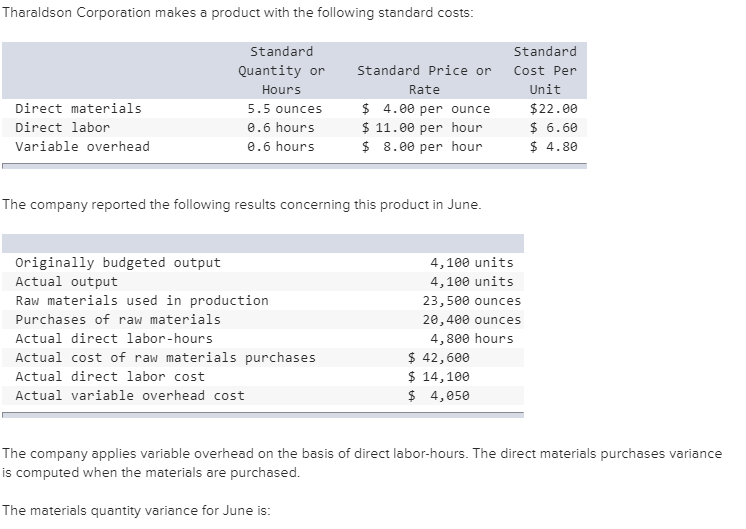The image size is (746, 529).
Task: Select the '$ 4,050' actual variable overhead cost
Action: click(x=439, y=395)
